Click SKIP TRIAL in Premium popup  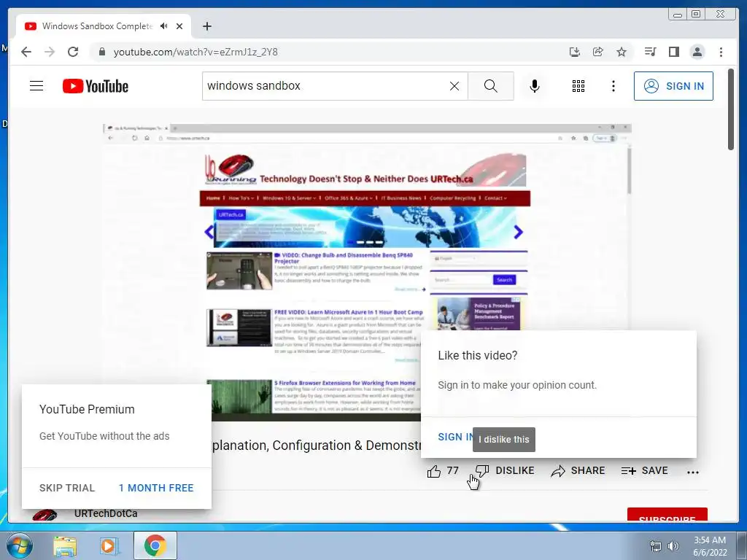67,488
